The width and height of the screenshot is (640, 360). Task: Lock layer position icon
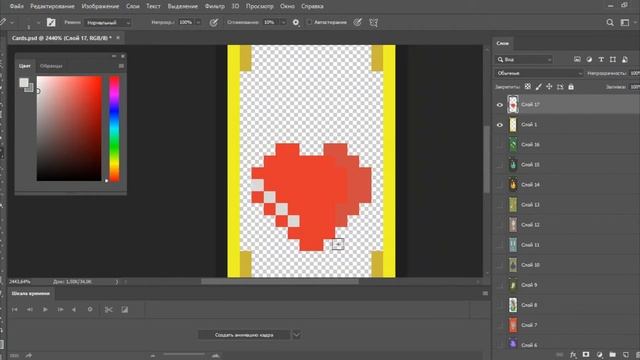(x=549, y=87)
